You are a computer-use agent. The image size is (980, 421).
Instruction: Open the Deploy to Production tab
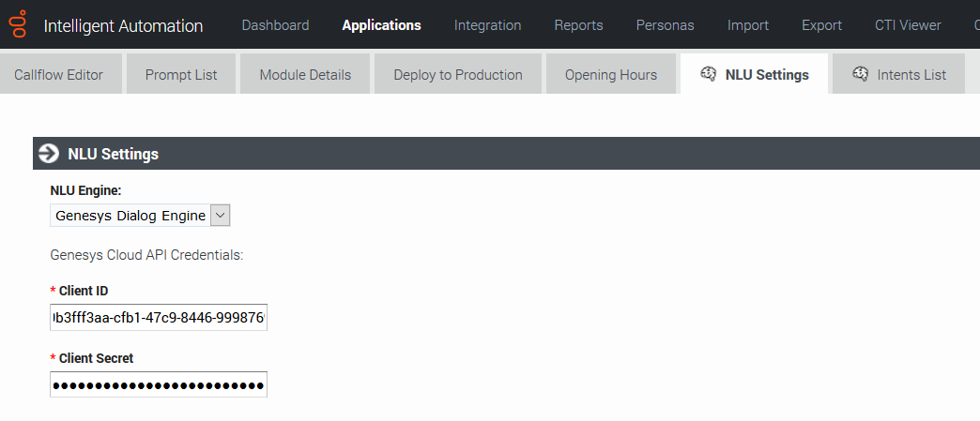(458, 74)
